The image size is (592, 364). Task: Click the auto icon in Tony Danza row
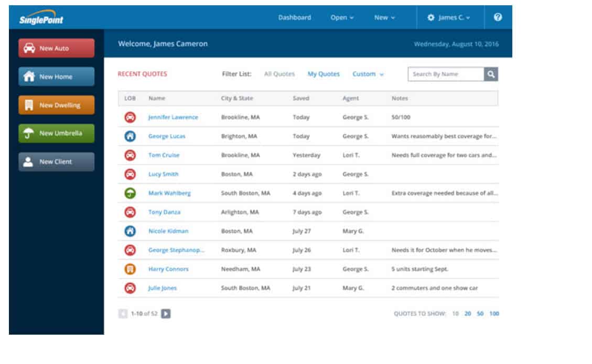[x=130, y=212]
